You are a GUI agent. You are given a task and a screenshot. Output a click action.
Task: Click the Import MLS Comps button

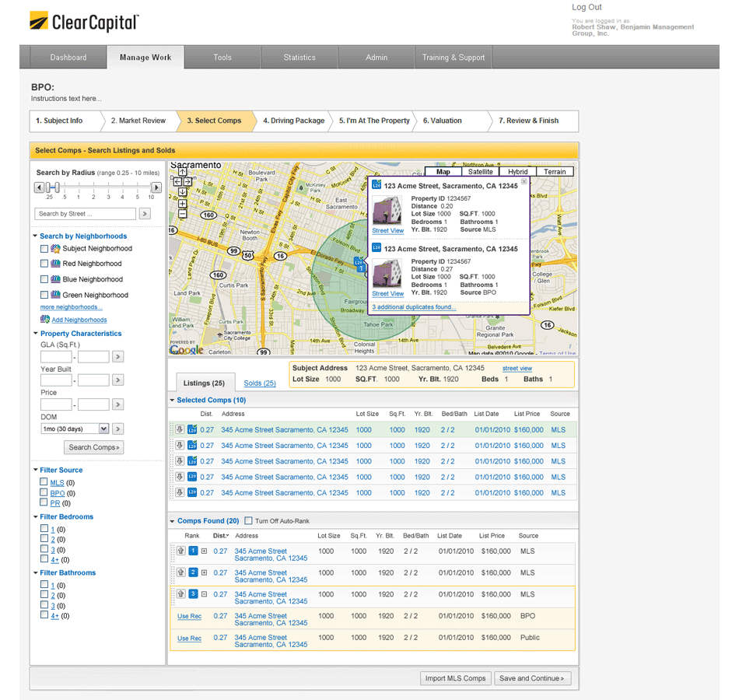point(455,678)
